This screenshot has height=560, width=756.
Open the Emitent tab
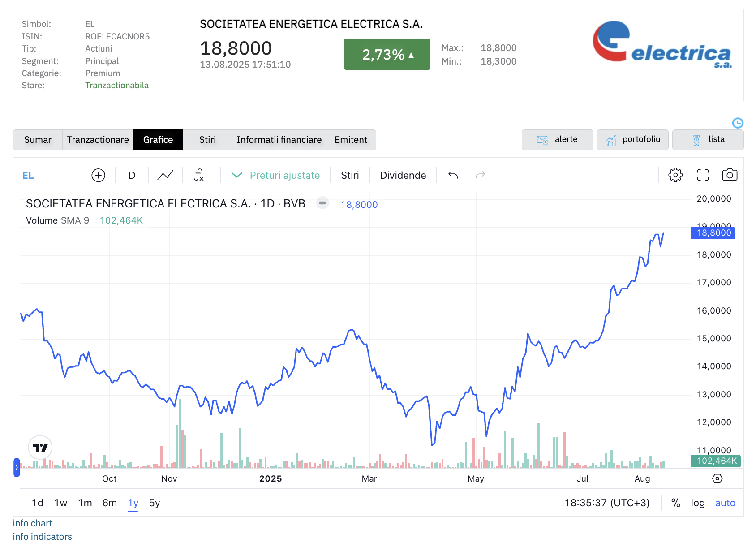[351, 140]
